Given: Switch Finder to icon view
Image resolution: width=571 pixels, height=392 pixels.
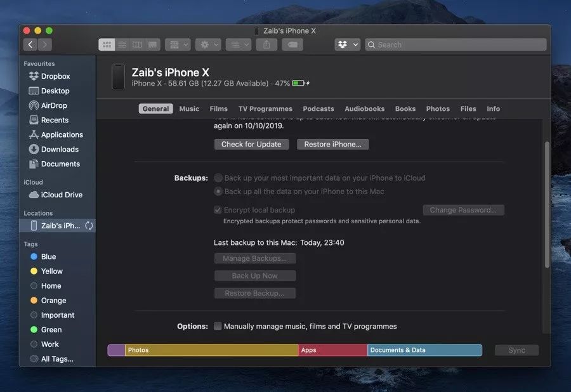Looking at the screenshot, I should click(107, 44).
